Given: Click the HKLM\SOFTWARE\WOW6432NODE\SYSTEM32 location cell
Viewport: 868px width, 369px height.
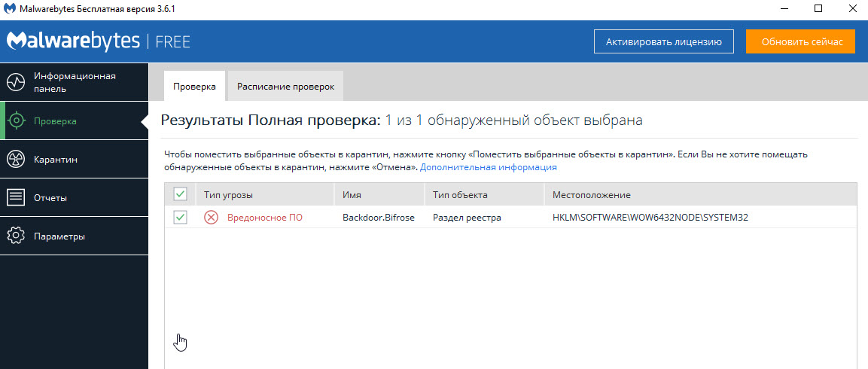Looking at the screenshot, I should [650, 218].
